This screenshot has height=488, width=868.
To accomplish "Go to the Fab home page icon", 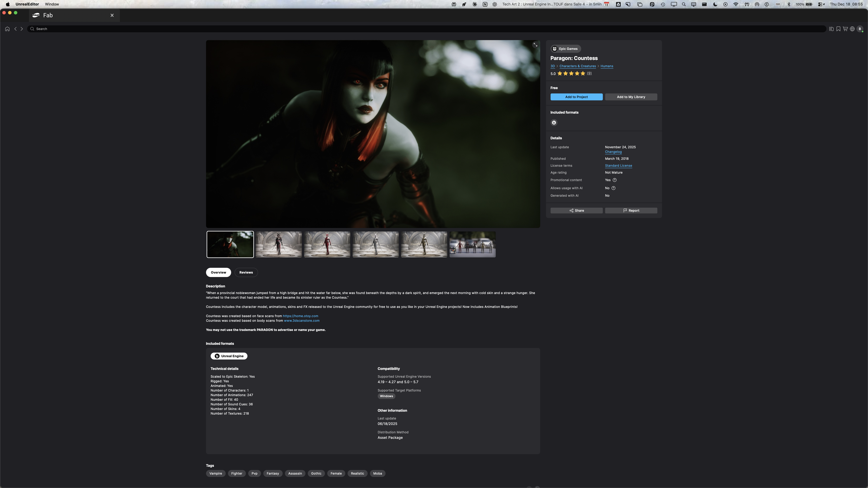I will (x=7, y=29).
